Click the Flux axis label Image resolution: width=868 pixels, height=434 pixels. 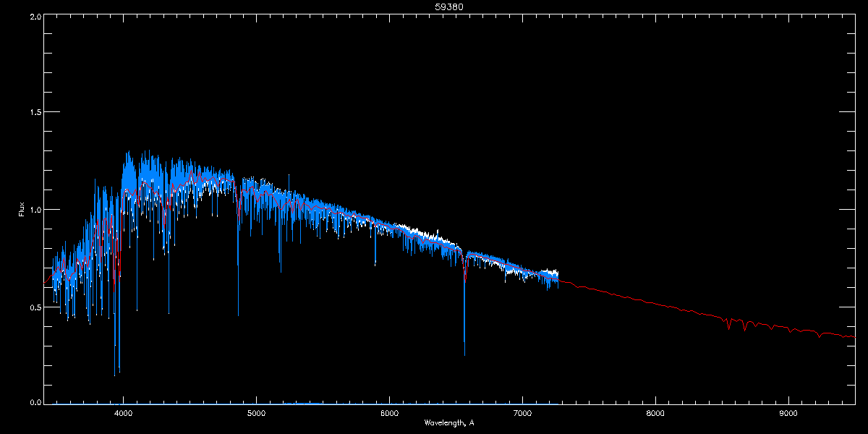click(x=22, y=210)
